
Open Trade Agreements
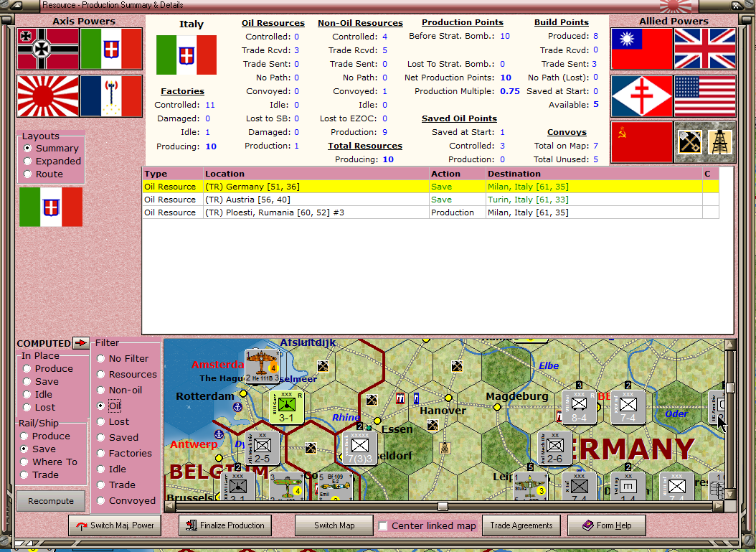521,525
